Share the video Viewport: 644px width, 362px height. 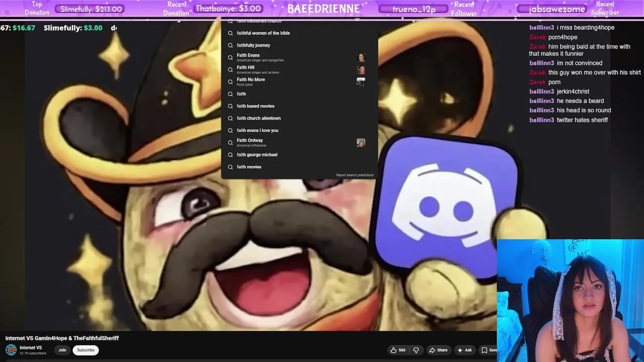pyautogui.click(x=438, y=350)
